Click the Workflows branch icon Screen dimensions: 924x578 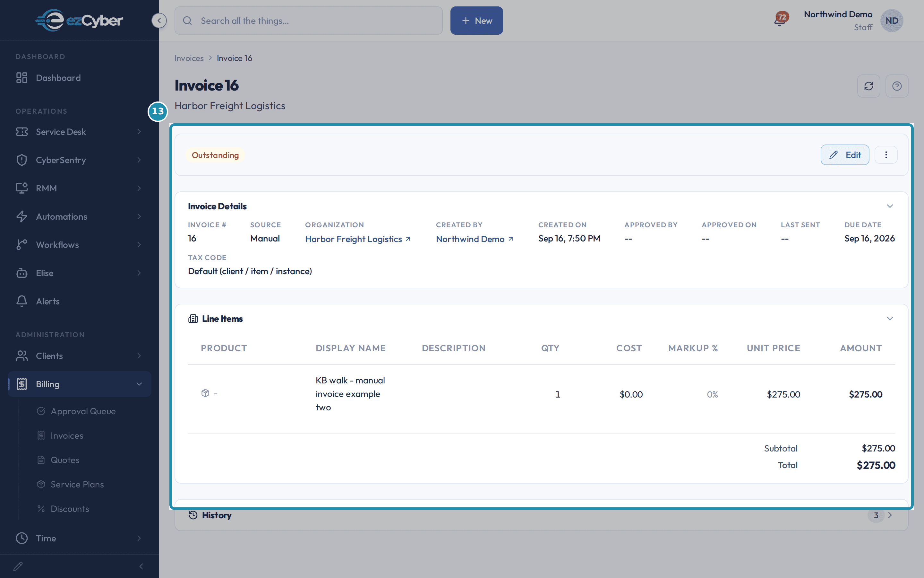(x=22, y=245)
